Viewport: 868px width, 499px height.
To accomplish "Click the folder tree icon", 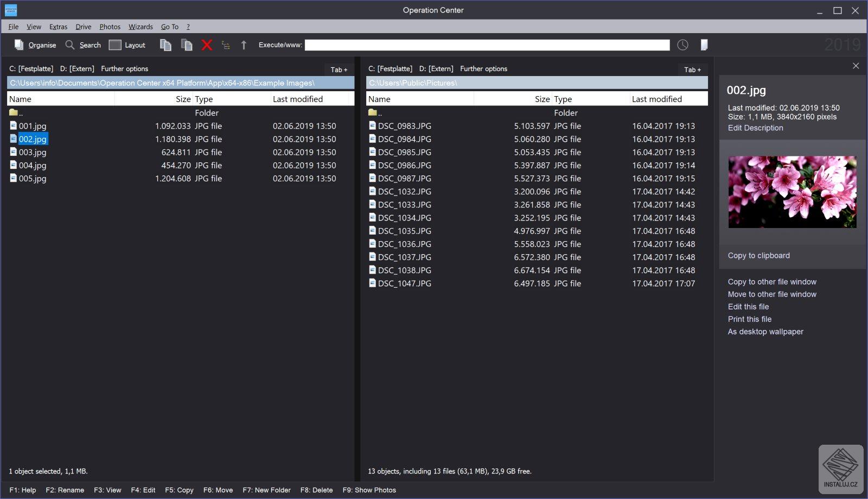I will coord(226,45).
